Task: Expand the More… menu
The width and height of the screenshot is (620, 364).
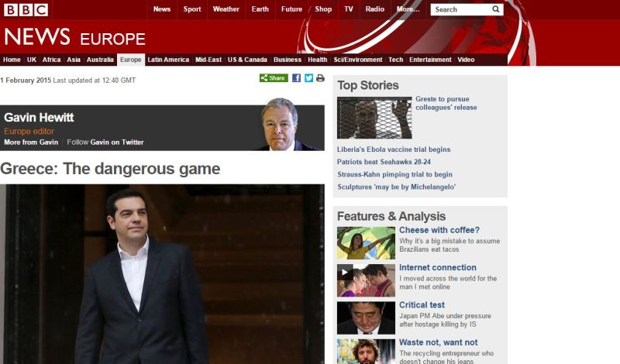Action: [x=408, y=9]
